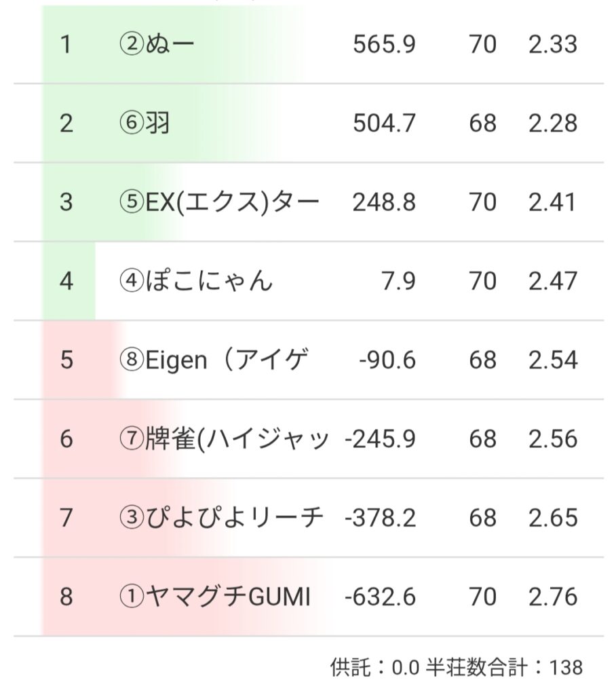Image resolution: width=616 pixels, height=695 pixels.
Task: Select team ①ヤマグチGUMI
Action: click(214, 597)
